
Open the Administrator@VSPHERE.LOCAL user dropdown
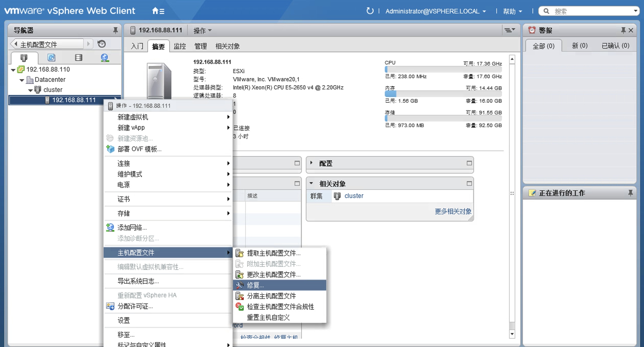[436, 11]
